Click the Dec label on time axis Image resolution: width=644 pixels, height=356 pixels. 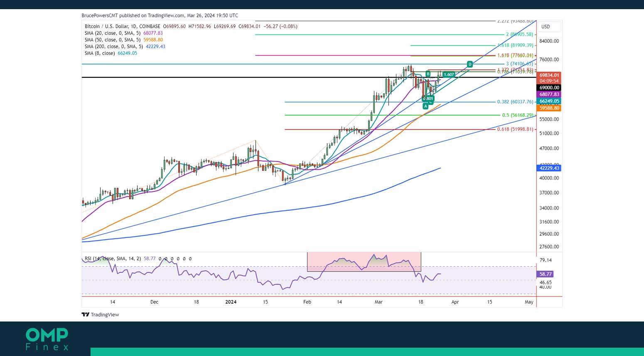[154, 302]
